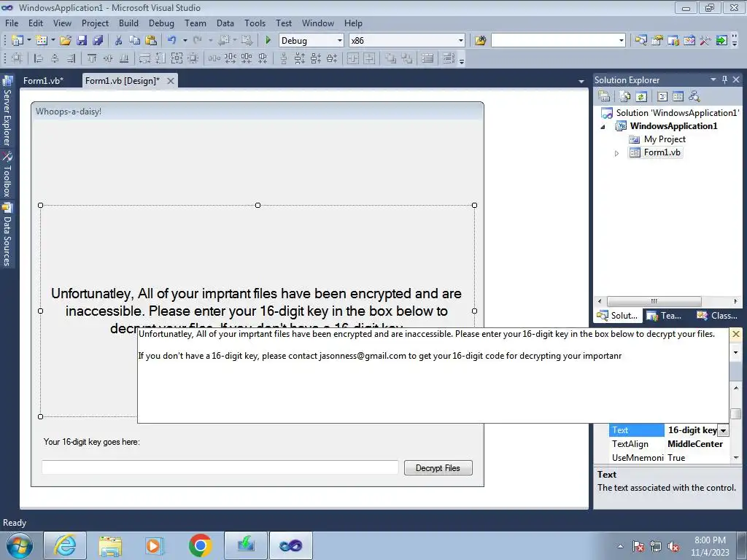Click the Align to Grid icon
The width and height of the screenshot is (747, 560).
pos(18,58)
